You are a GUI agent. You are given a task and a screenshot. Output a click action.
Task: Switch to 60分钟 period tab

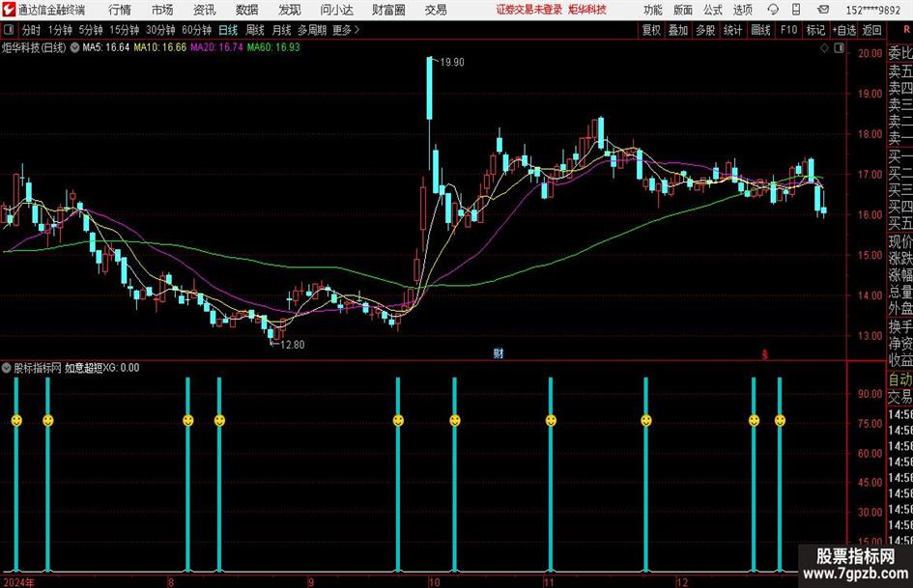point(196,30)
